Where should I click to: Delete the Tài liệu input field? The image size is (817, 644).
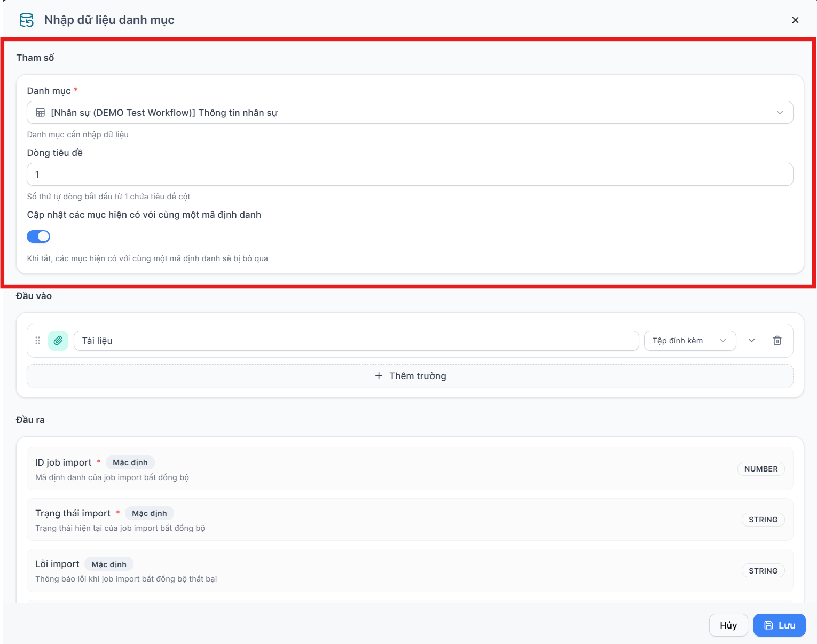click(777, 341)
